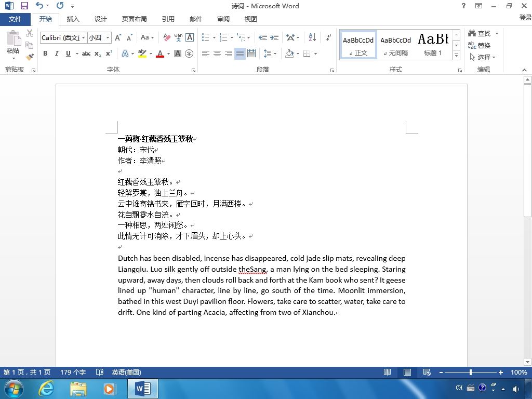Viewport: 532px width, 399px height.
Task: Open the font name dropdown (Calibri)
Action: point(84,37)
